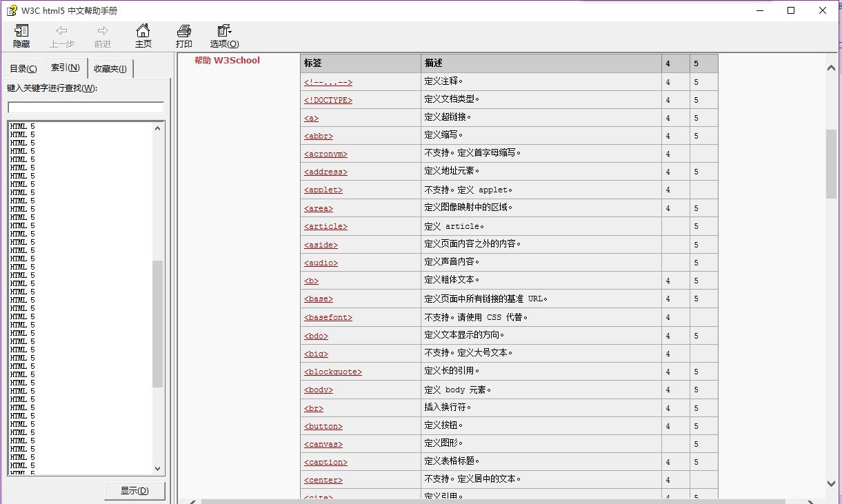
Task: Open the <blockquote> tag reference
Action: (332, 371)
